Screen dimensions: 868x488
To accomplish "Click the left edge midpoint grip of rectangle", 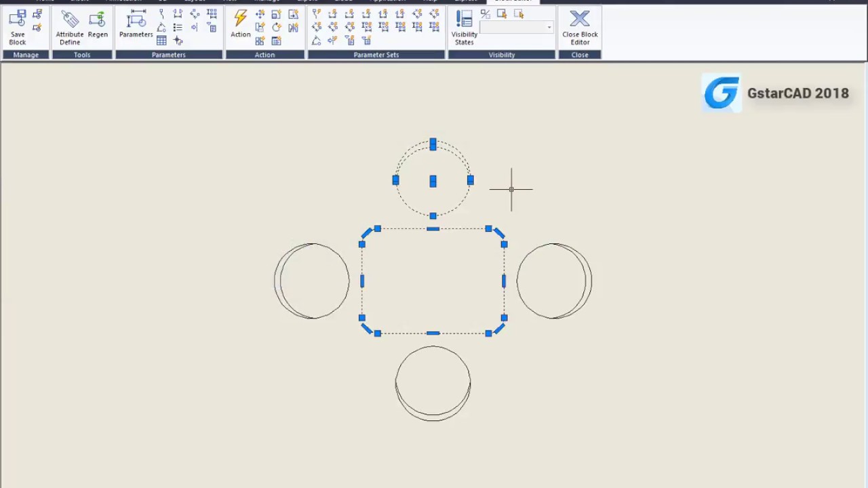I will coord(362,281).
